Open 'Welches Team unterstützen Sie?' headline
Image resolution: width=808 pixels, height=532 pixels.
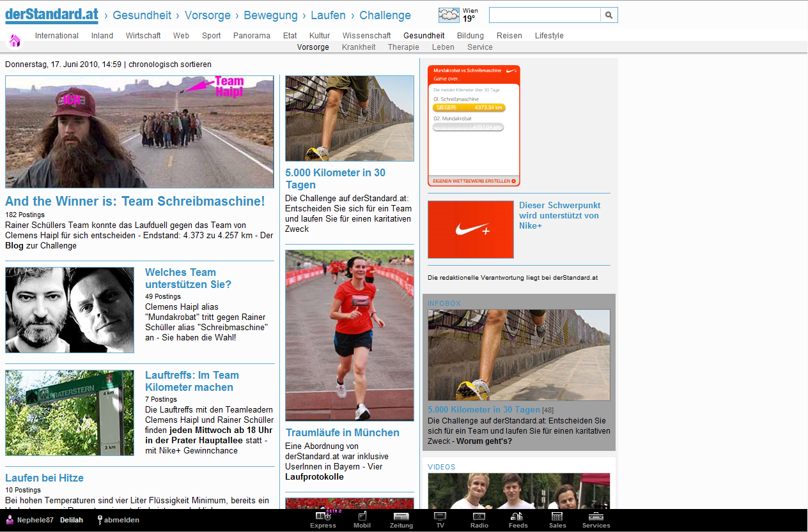point(188,278)
